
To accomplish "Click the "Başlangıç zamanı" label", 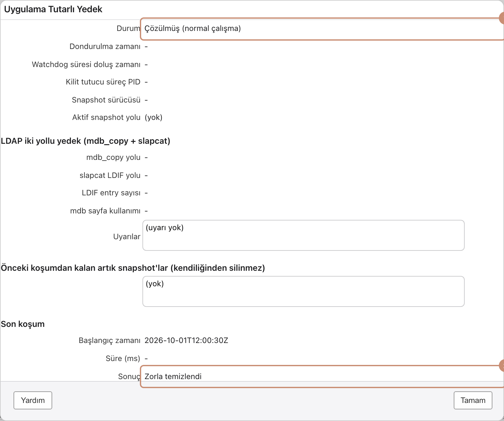I will (x=110, y=340).
